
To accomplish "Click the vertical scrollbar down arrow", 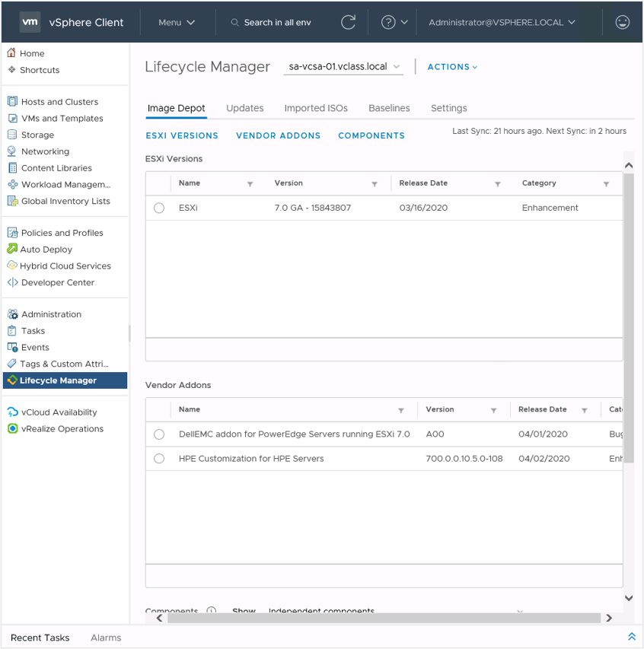I will tap(629, 598).
